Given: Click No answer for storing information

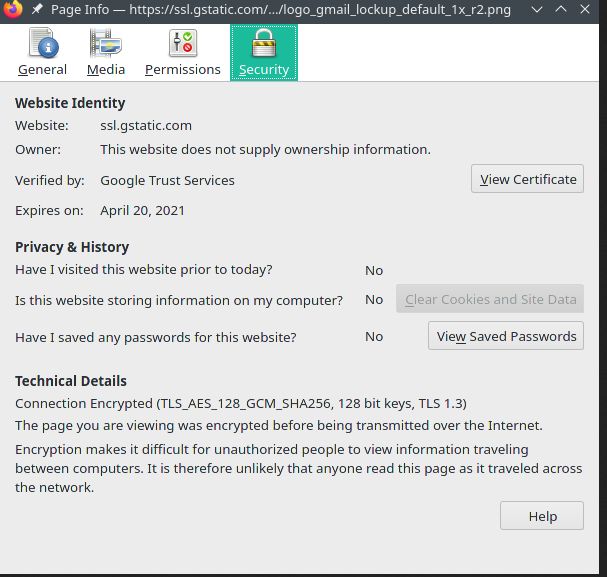Looking at the screenshot, I should tap(374, 300).
